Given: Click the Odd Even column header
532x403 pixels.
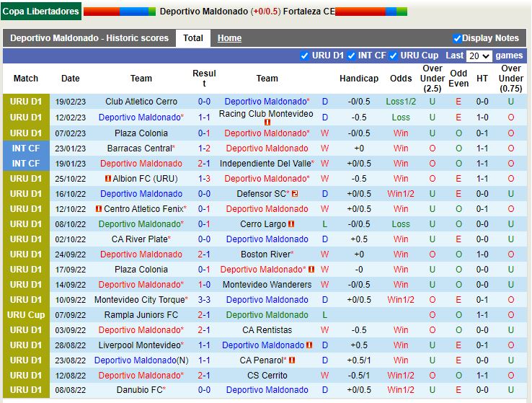Looking at the screenshot, I should click(458, 79).
